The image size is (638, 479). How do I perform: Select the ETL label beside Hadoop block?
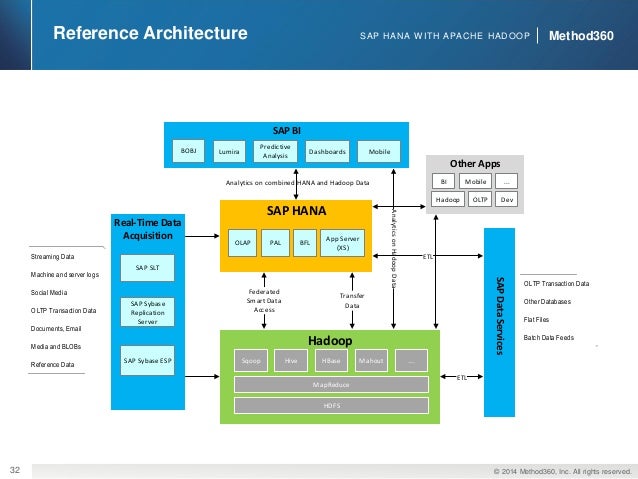461,378
